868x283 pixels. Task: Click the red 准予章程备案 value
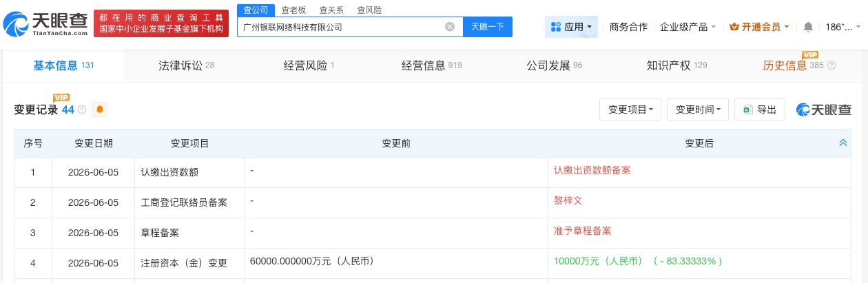582,231
